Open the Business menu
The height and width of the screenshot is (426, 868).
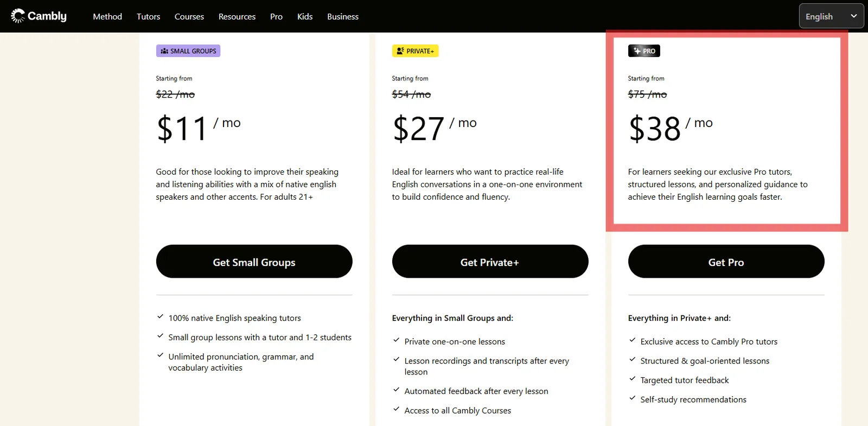pos(342,16)
